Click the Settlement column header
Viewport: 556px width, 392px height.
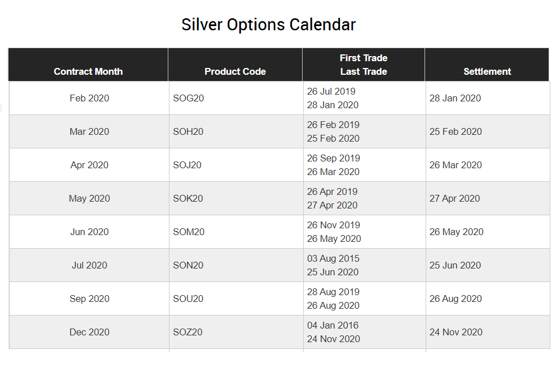click(x=487, y=65)
